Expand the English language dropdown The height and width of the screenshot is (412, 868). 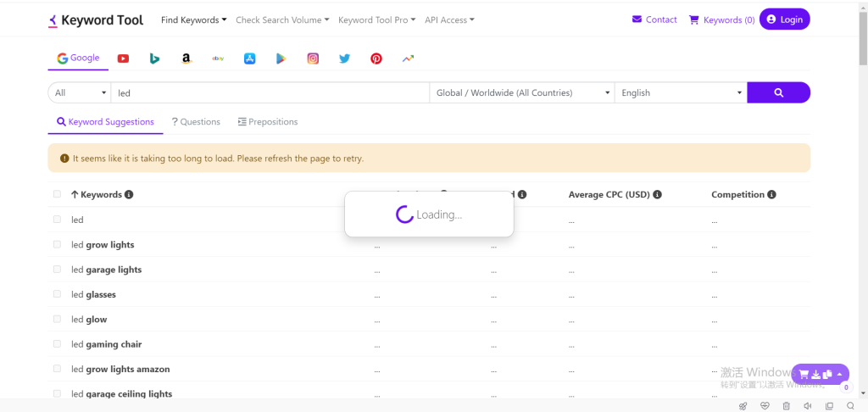coord(681,92)
